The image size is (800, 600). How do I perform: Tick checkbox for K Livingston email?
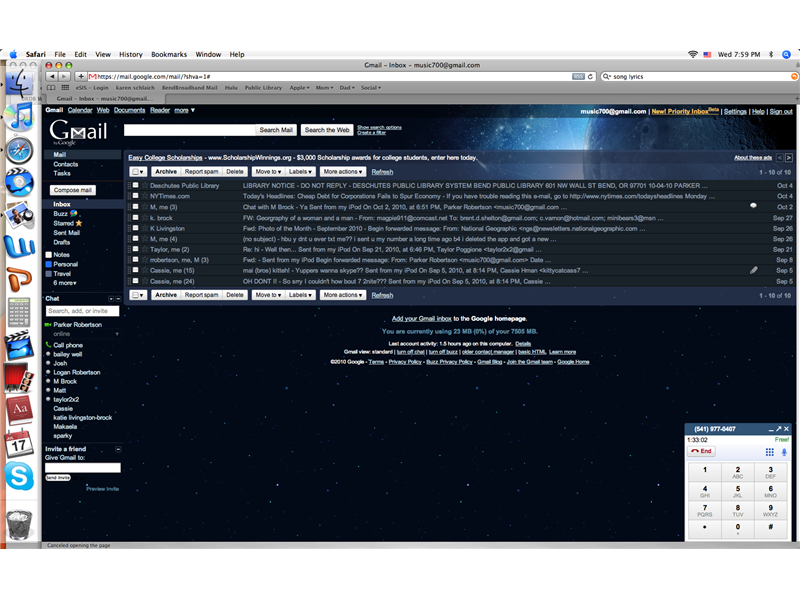click(x=135, y=228)
